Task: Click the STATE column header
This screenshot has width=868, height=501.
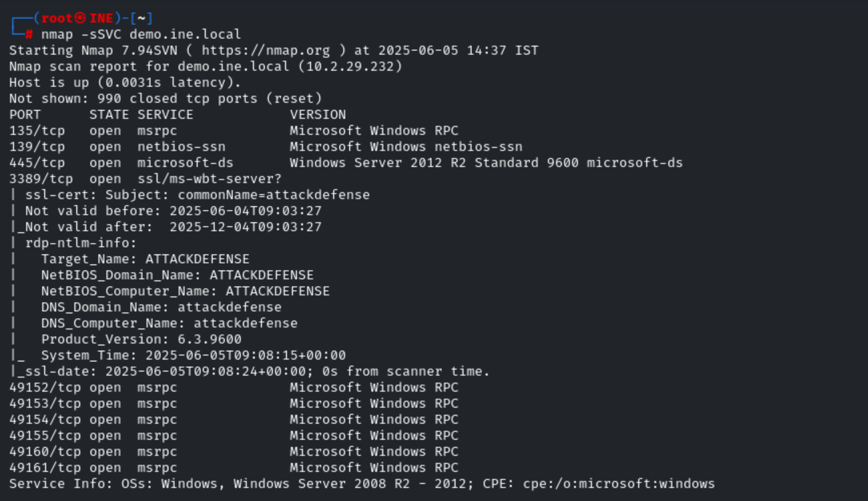Action: pos(109,115)
